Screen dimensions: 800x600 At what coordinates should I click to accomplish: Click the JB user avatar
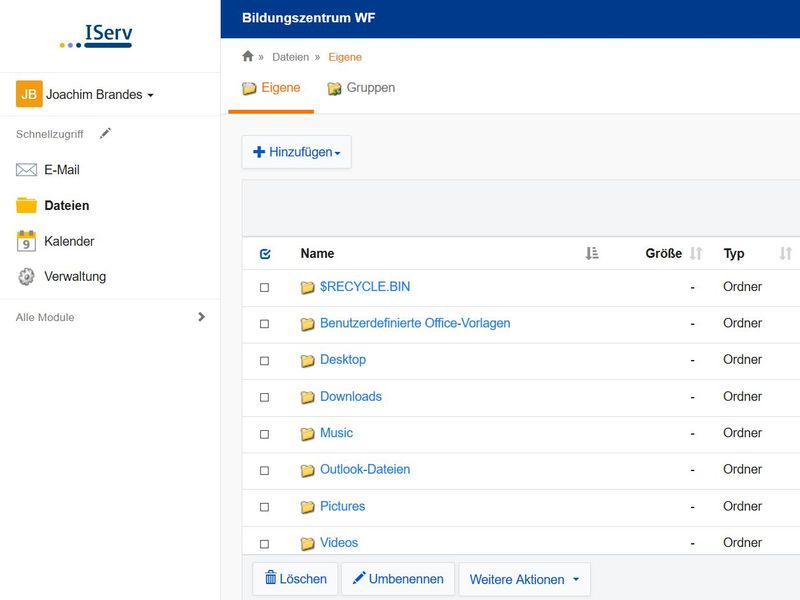pos(29,94)
